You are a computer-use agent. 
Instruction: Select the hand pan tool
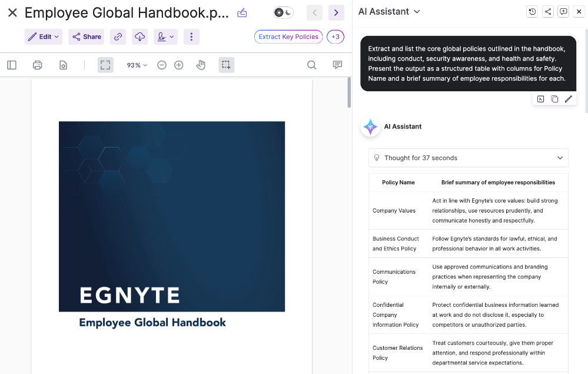201,65
